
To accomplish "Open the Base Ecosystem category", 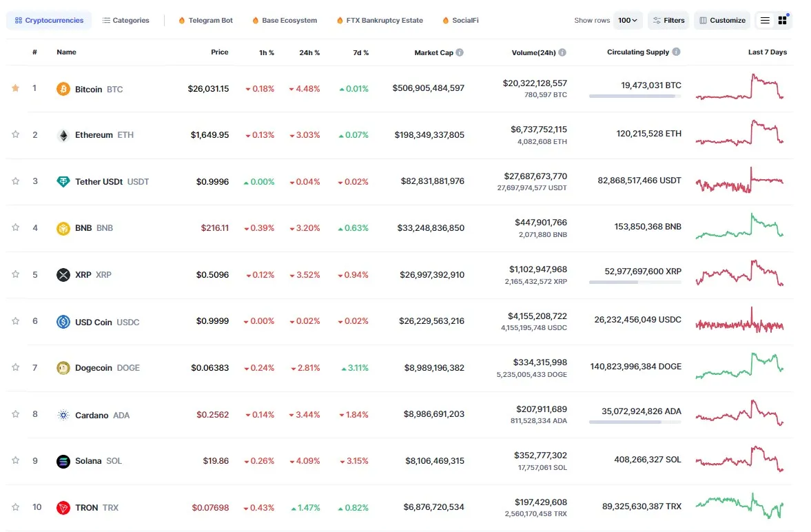I will click(x=285, y=20).
